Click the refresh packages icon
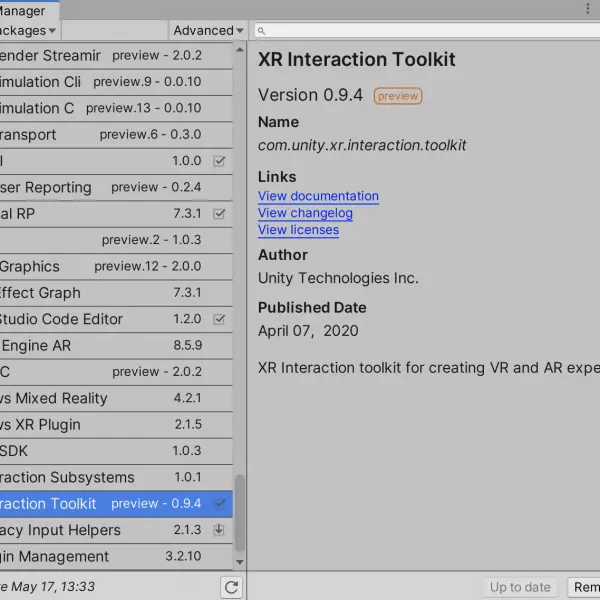This screenshot has height=600, width=600. (x=232, y=587)
